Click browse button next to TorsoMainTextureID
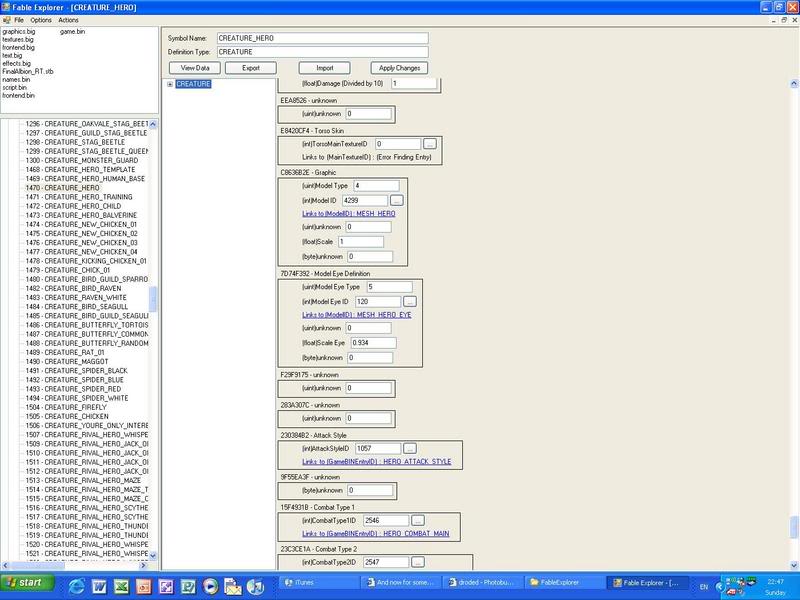The image size is (800, 600). 429,144
